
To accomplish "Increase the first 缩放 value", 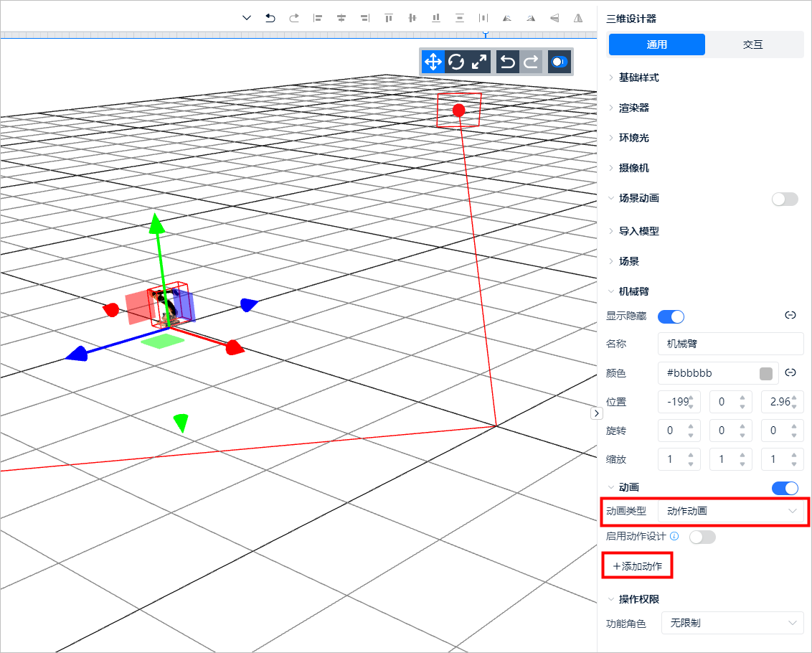I will pos(691,455).
